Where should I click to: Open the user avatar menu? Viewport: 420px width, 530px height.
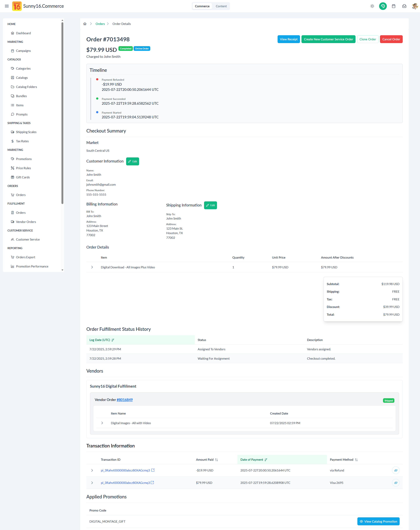415,6
